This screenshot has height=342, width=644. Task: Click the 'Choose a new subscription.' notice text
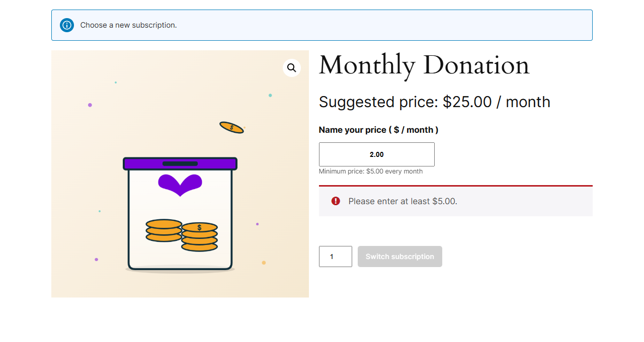tap(129, 25)
